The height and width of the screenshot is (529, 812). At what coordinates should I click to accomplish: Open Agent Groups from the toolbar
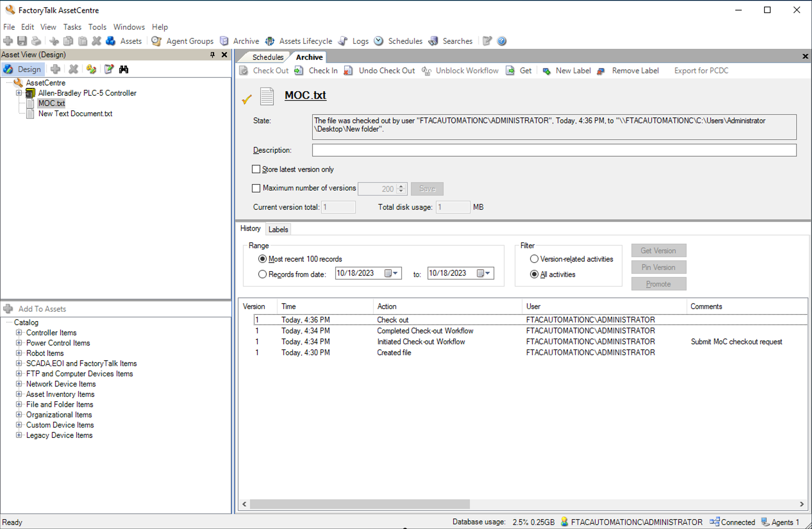point(182,41)
